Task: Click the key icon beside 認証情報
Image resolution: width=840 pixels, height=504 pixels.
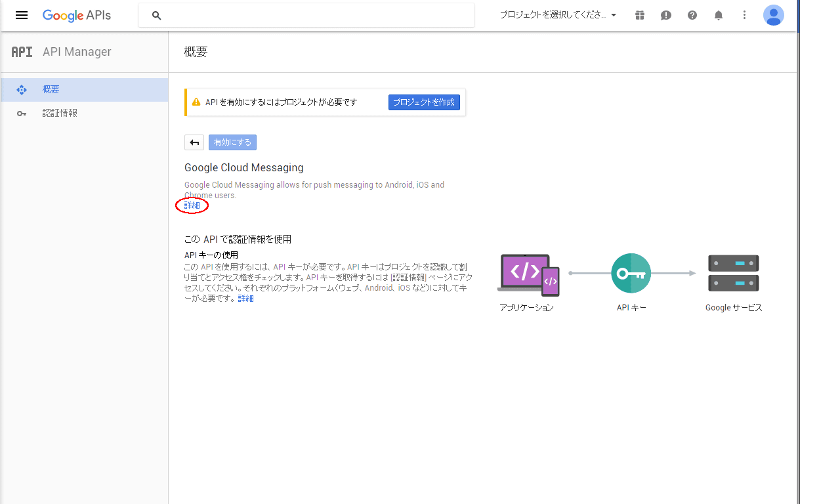Action: pyautogui.click(x=22, y=114)
